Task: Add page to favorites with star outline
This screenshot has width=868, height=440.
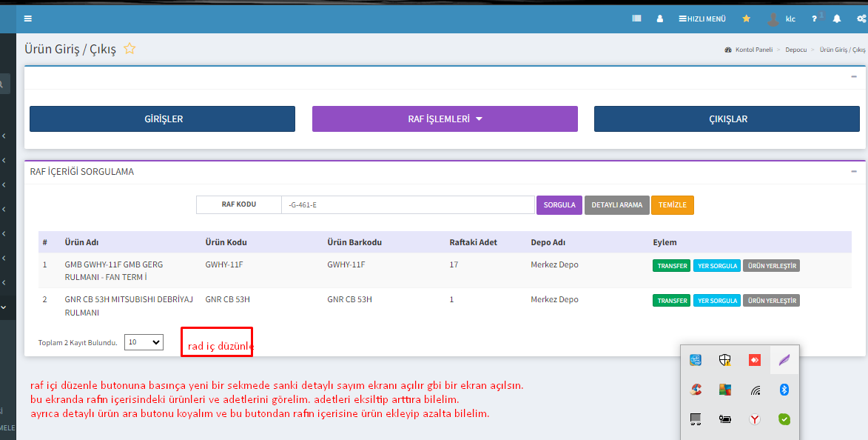Action: pyautogui.click(x=129, y=49)
